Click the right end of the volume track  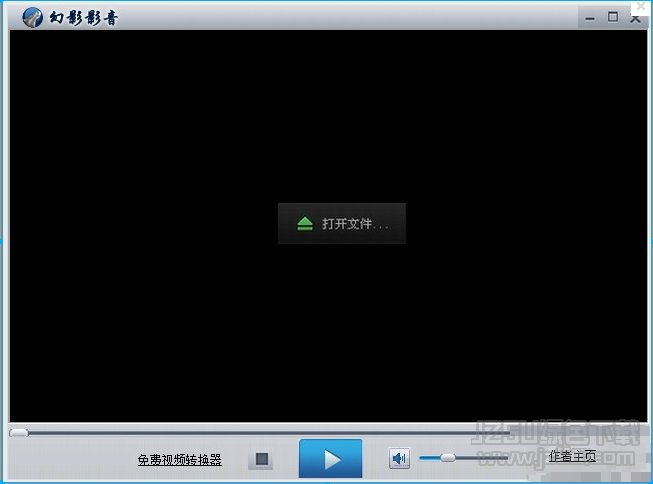click(x=505, y=458)
